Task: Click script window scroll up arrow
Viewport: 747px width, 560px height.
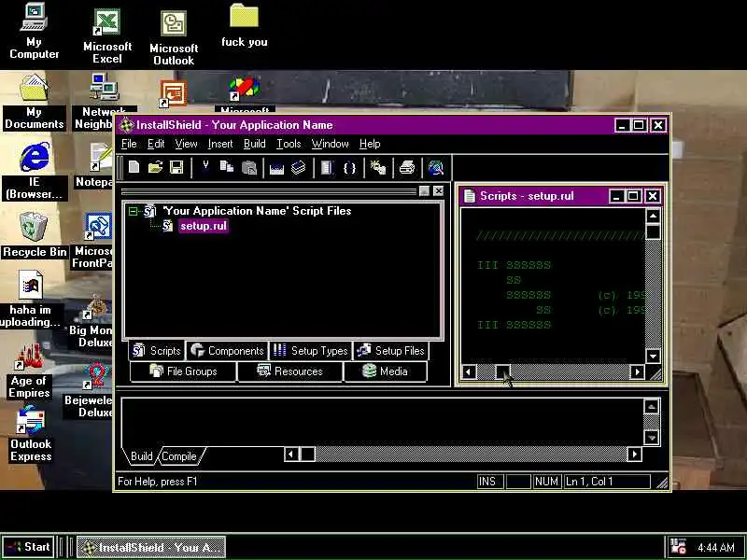Action: [653, 216]
